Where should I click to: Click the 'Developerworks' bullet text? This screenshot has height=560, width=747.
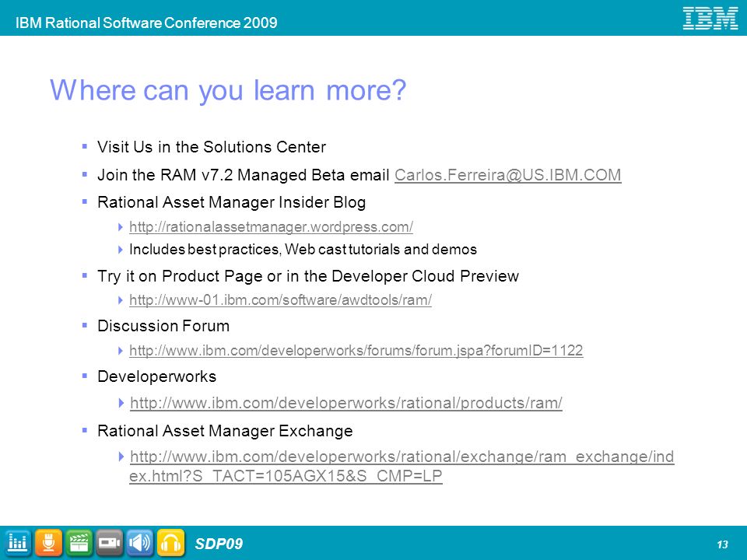156,376
